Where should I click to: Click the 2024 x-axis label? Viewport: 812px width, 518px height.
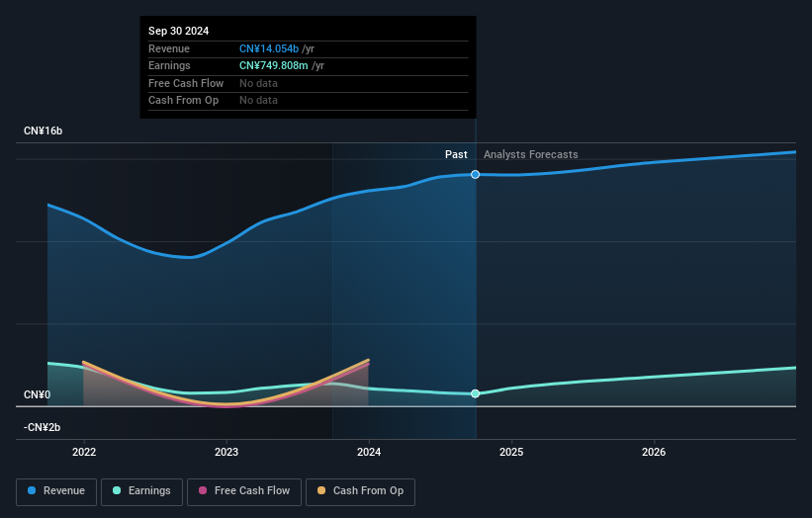(369, 453)
